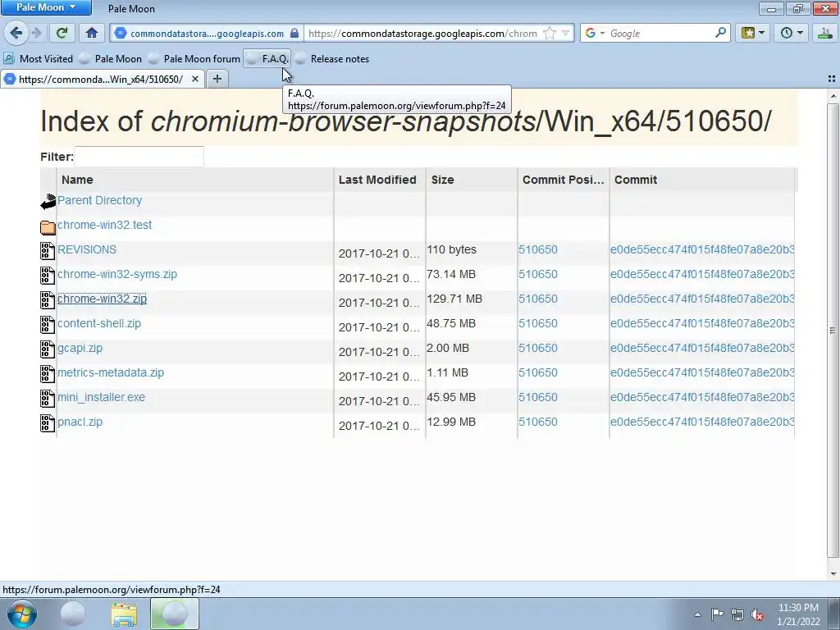This screenshot has width=840, height=630.
Task: Click the file icon beside metrics-metadata.zip
Action: [x=48, y=374]
